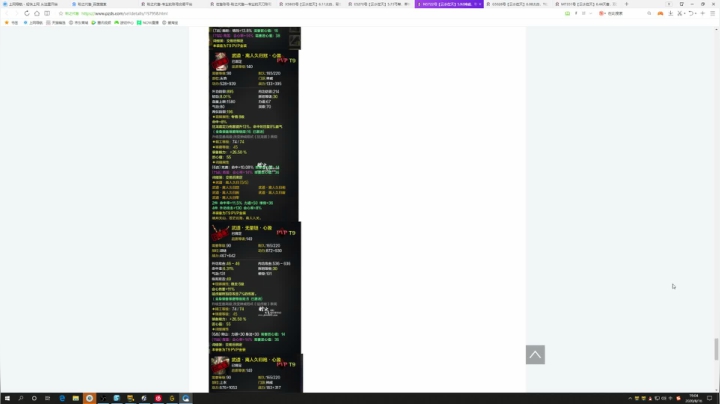
Task: Click the green shield icon in address bar
Action: (568, 13)
